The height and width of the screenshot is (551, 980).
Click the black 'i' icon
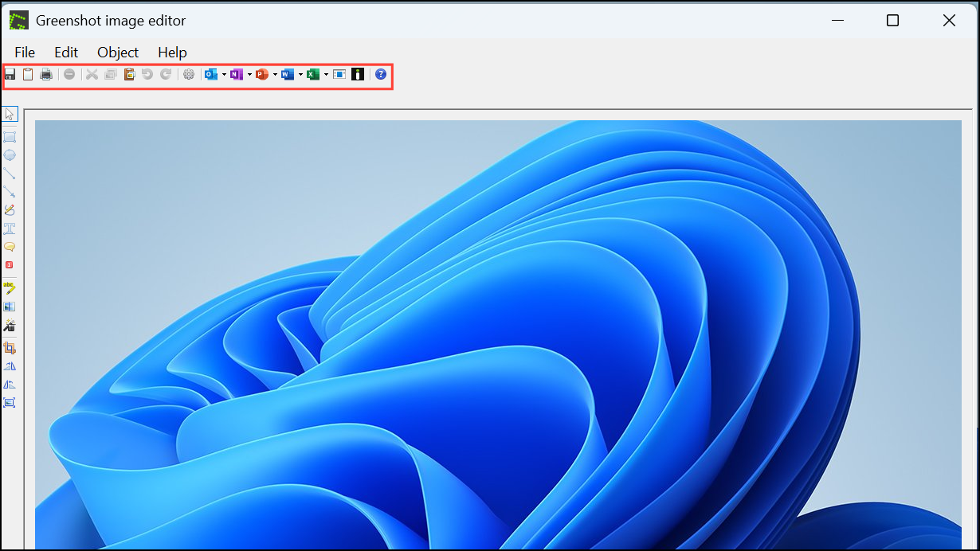pyautogui.click(x=358, y=74)
